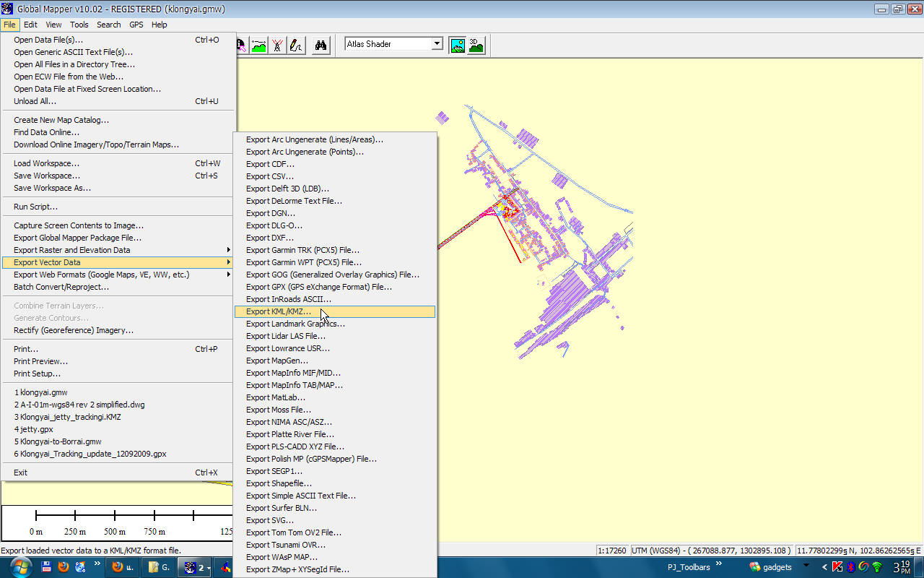Image resolution: width=924 pixels, height=578 pixels.
Task: Open the Atlas Shader dropdown
Action: pyautogui.click(x=437, y=44)
